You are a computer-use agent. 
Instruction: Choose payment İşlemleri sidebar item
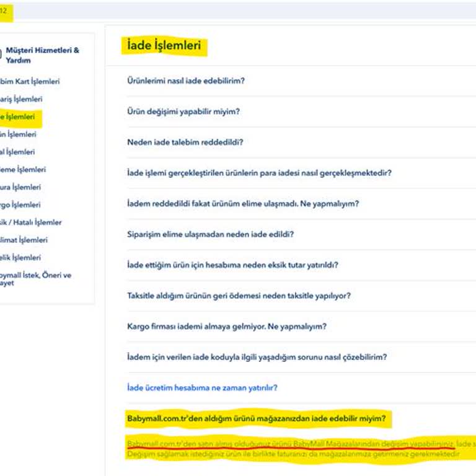[x=23, y=169]
